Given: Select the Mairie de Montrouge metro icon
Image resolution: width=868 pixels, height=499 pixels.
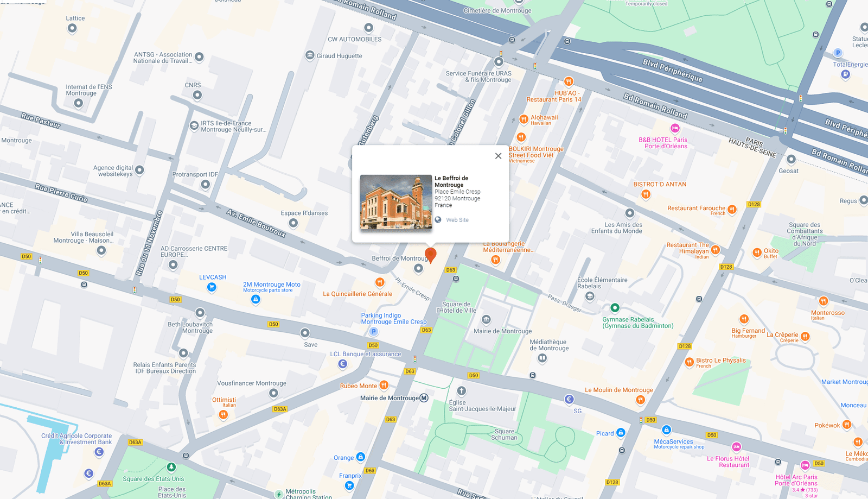Looking at the screenshot, I should coord(424,398).
